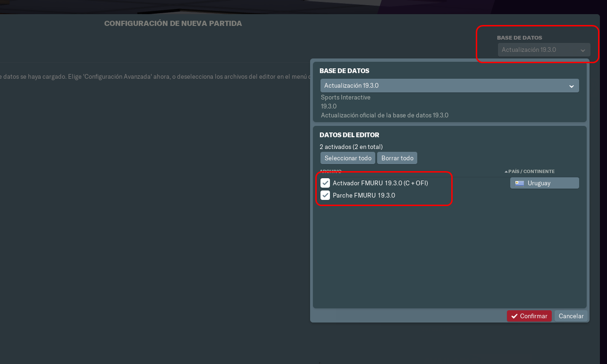Cancel the database dialog
607x364 pixels.
pos(571,316)
